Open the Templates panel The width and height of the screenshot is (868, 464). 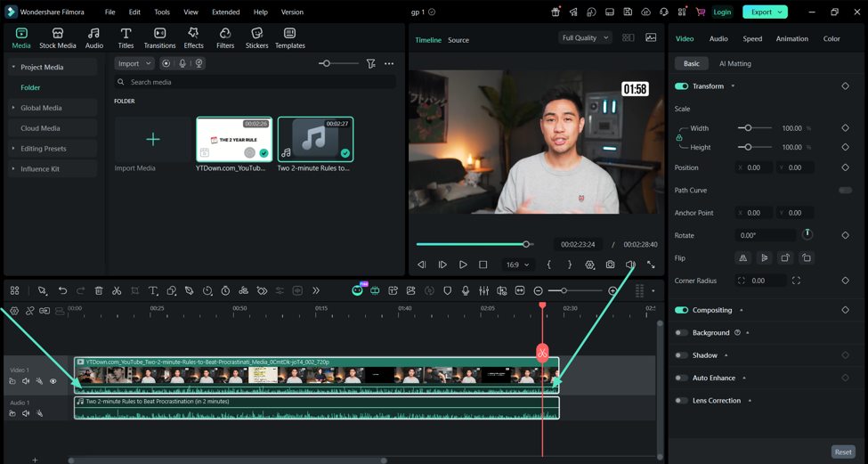pos(290,38)
